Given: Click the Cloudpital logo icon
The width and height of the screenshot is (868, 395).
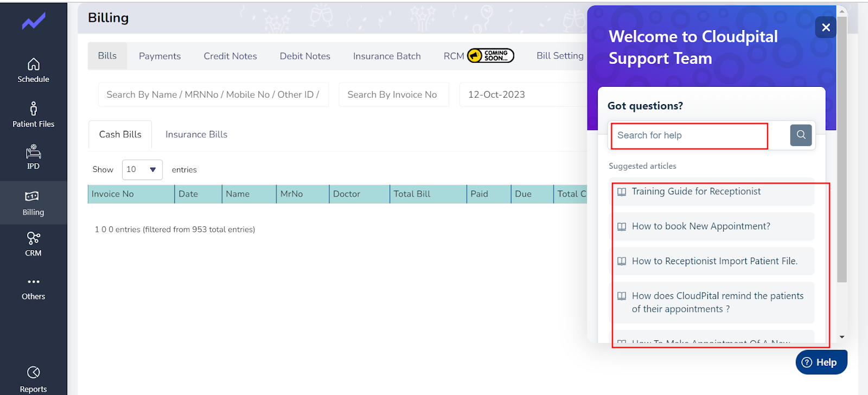Looking at the screenshot, I should pyautogui.click(x=34, y=22).
